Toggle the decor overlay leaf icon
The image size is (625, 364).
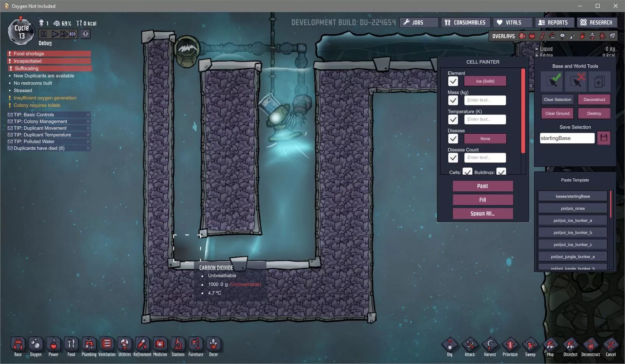pos(612,36)
